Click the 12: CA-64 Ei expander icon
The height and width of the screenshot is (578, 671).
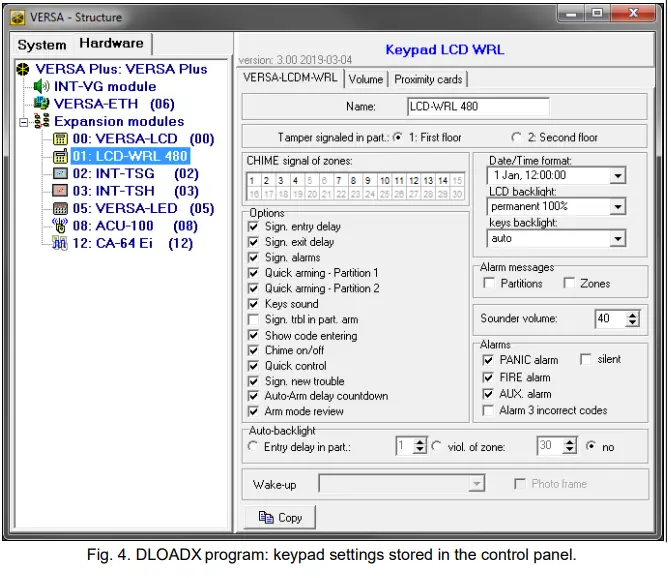[59, 243]
